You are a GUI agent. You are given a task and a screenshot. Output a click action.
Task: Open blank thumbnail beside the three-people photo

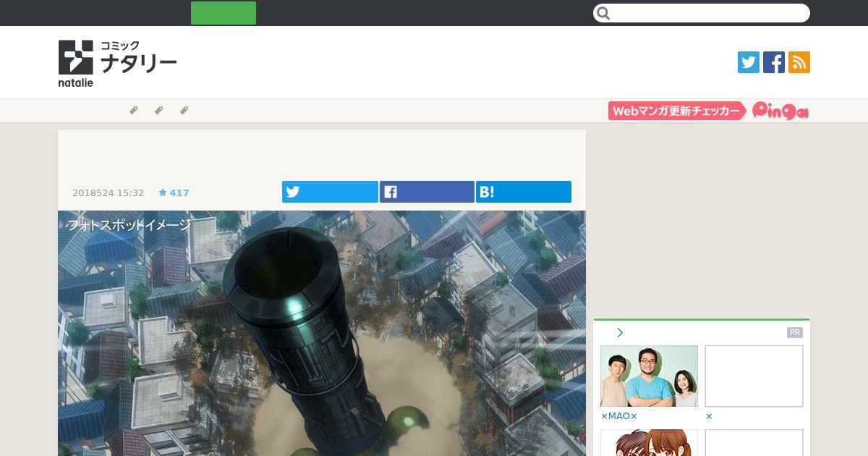coord(754,376)
